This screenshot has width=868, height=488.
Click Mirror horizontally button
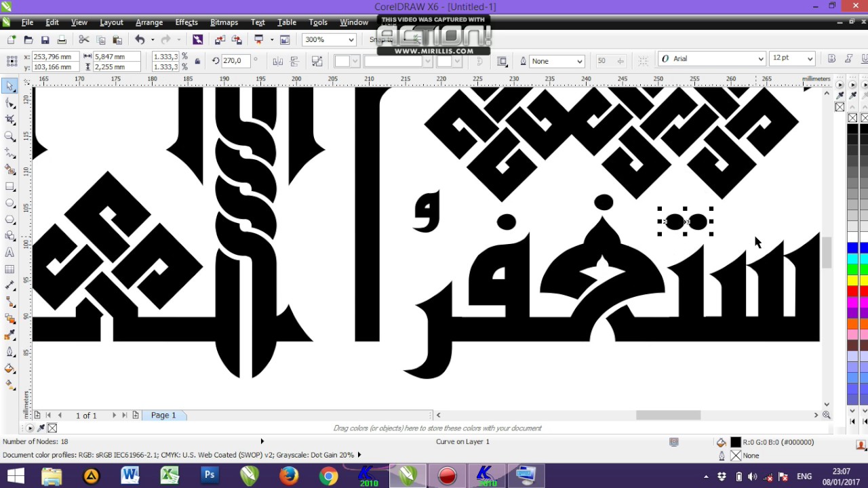278,61
